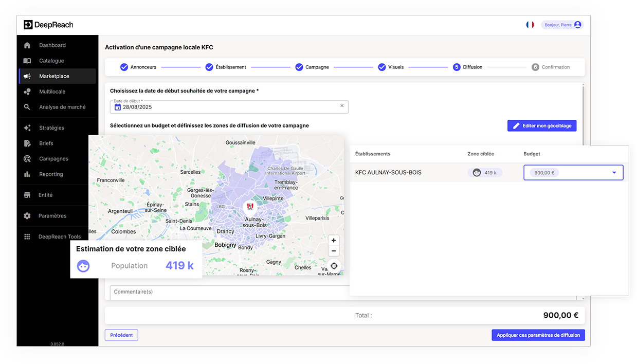The image size is (637, 364).
Task: Click the Catalogue book icon
Action: [x=27, y=61]
